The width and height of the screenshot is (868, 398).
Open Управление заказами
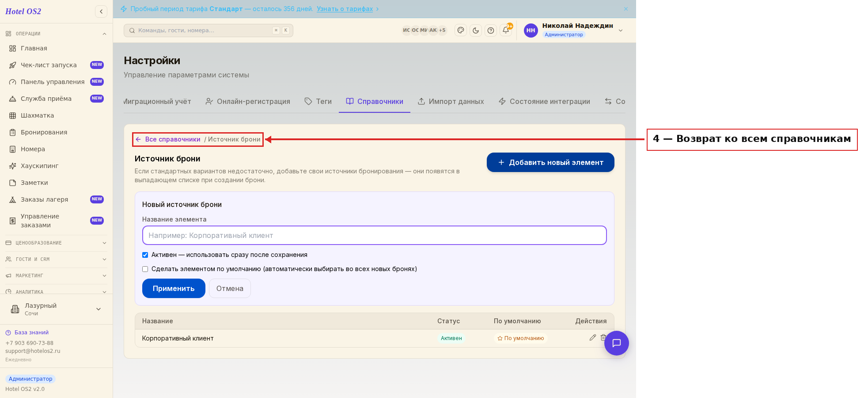pyautogui.click(x=56, y=221)
